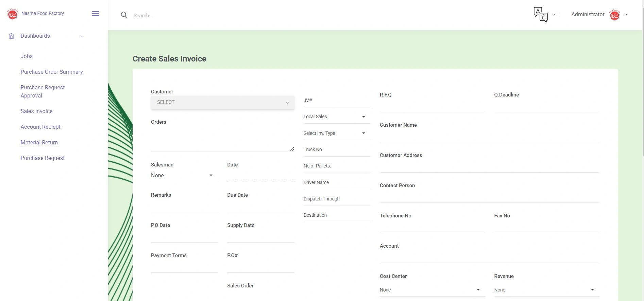This screenshot has height=301, width=644.
Task: Go to Purchase Order Summary
Action: [52, 72]
